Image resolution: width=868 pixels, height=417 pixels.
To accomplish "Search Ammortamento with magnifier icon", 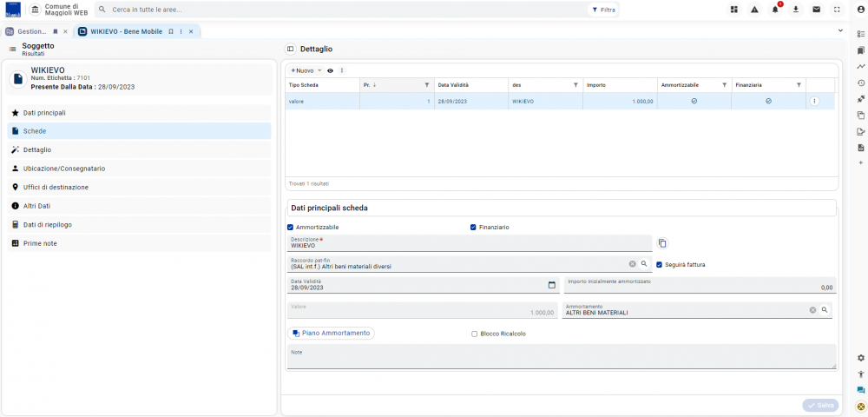I will pos(825,310).
